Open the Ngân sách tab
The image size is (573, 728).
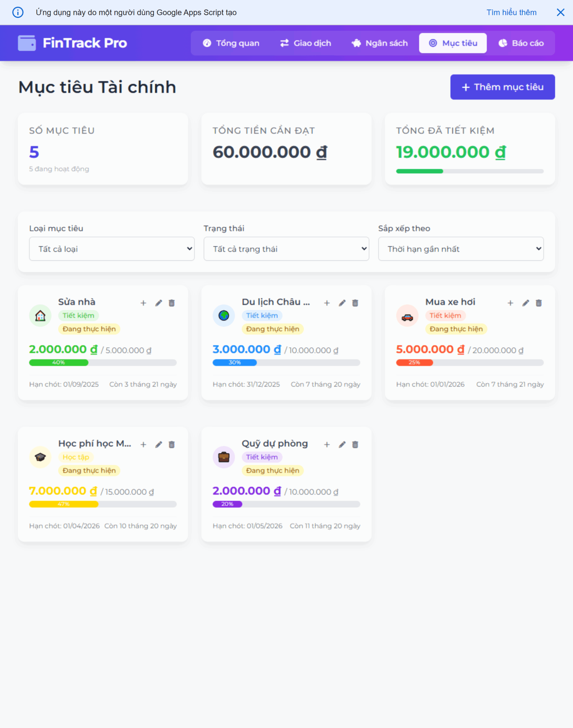379,43
